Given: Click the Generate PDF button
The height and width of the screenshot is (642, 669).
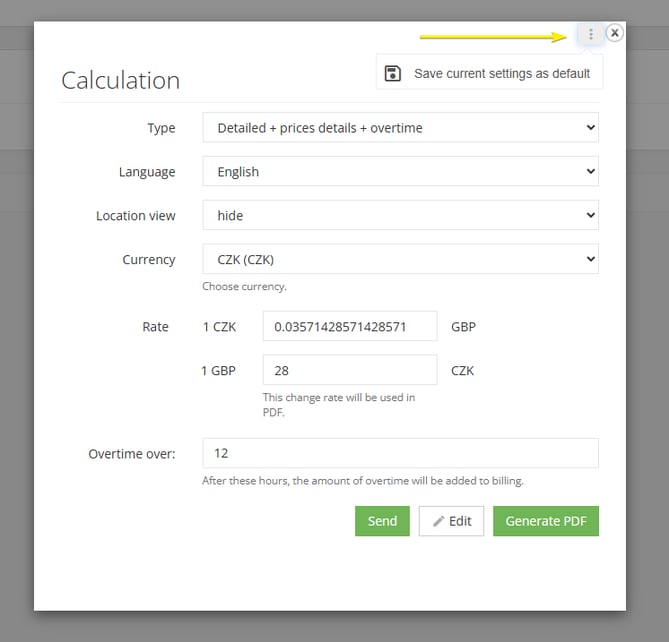Looking at the screenshot, I should coord(546,521).
